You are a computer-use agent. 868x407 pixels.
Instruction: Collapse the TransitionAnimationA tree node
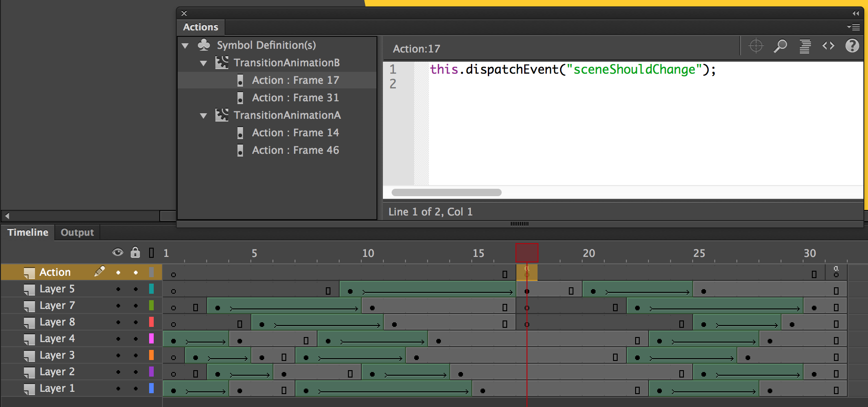pyautogui.click(x=203, y=116)
